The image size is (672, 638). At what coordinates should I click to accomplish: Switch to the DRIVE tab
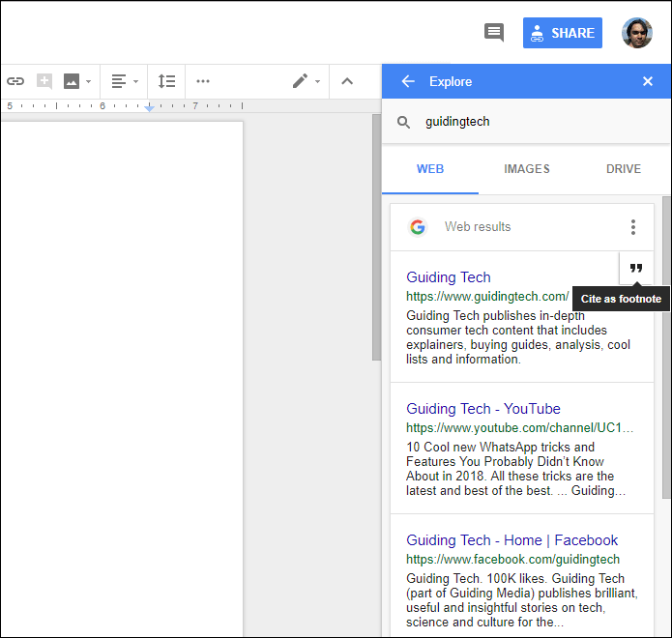[624, 169]
